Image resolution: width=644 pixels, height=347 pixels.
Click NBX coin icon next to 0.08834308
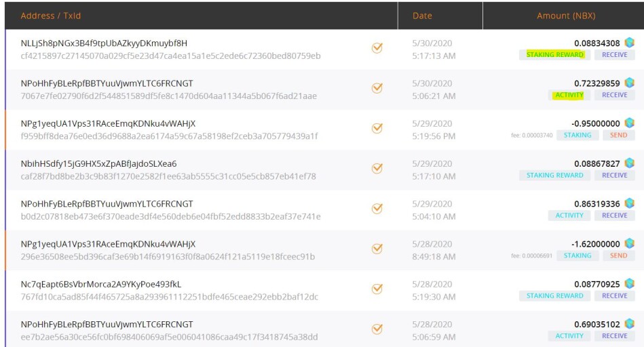pos(629,42)
